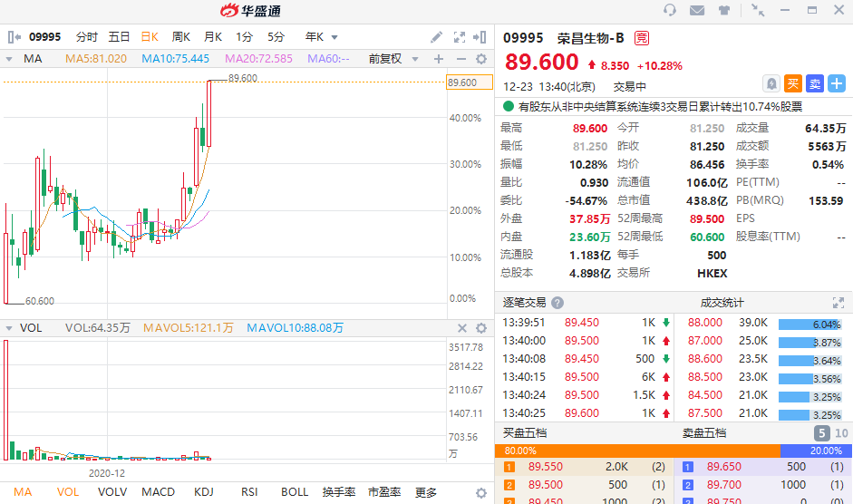Zoom out chart with minus icon
The width and height of the screenshot is (853, 504).
(x=460, y=59)
